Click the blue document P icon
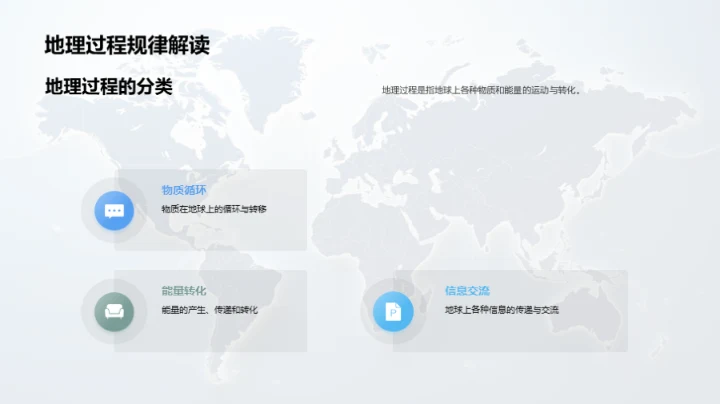The width and height of the screenshot is (720, 404). coord(393,312)
